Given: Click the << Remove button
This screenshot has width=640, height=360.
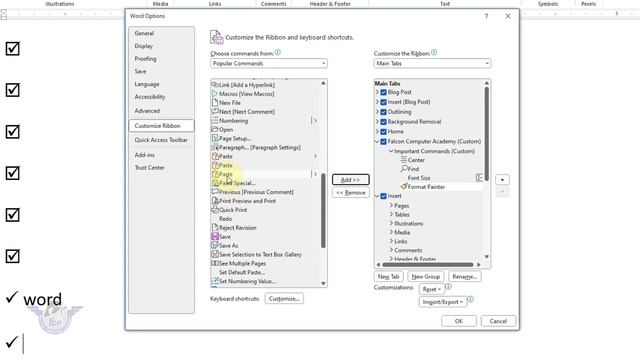Looking at the screenshot, I should (351, 193).
